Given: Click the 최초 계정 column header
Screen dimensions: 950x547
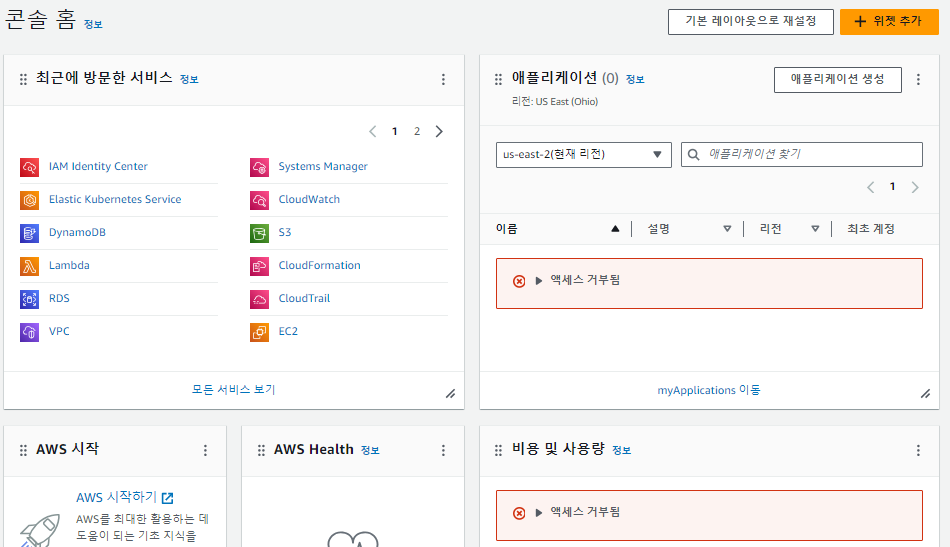Looking at the screenshot, I should click(871, 229).
